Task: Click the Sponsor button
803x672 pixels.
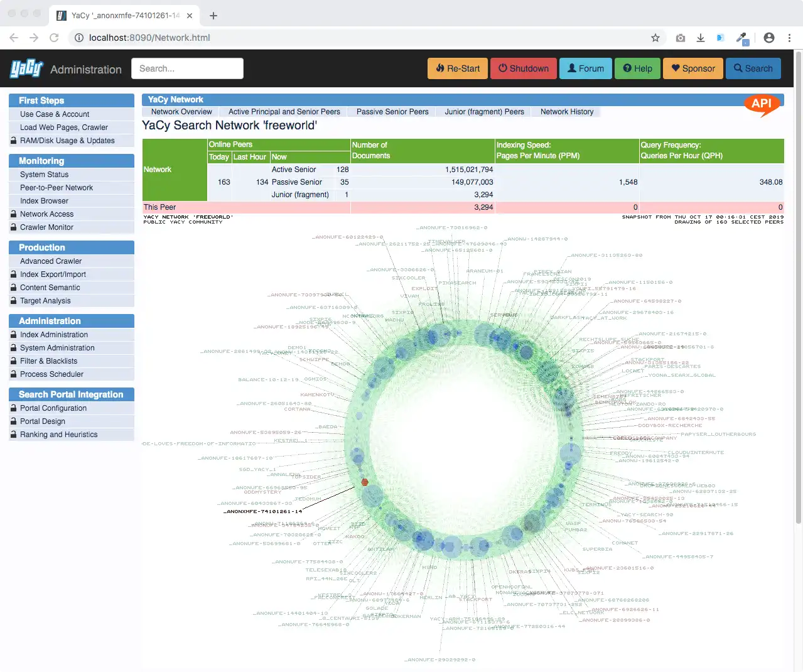Action: 693,68
